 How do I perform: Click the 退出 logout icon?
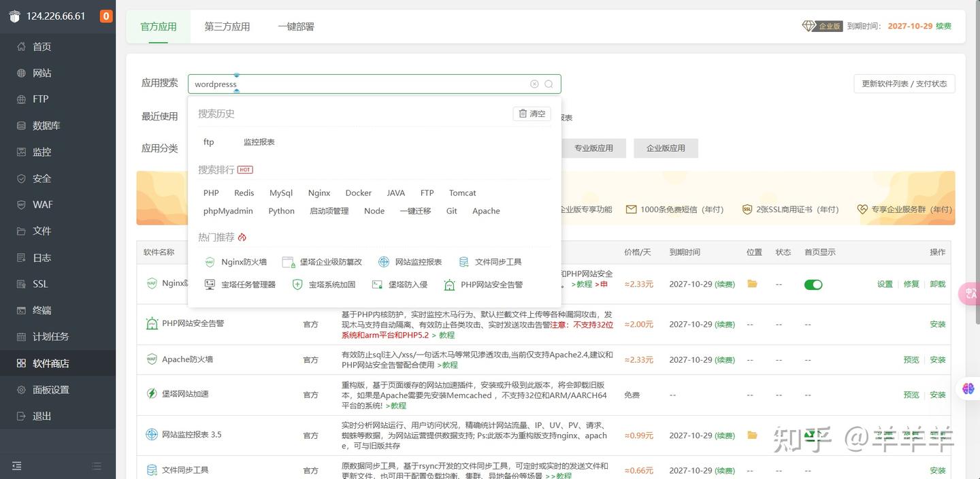[21, 416]
